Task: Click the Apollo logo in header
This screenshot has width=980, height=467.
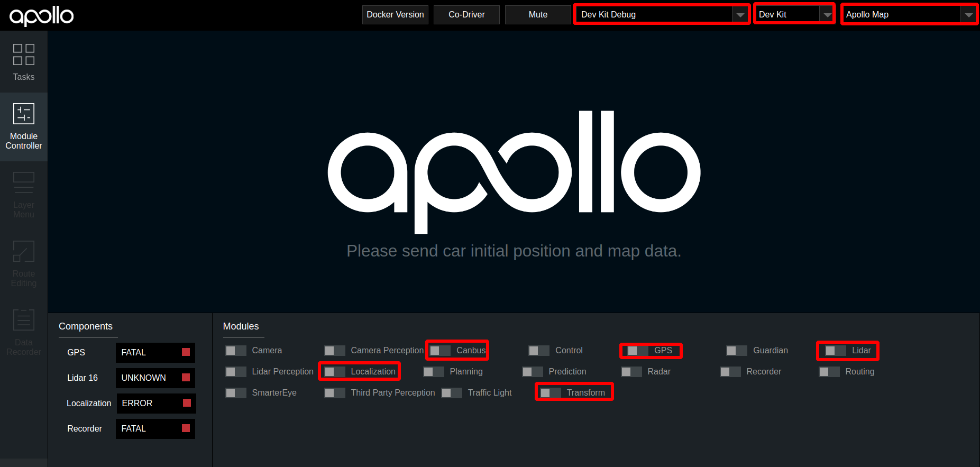Action: [x=42, y=15]
